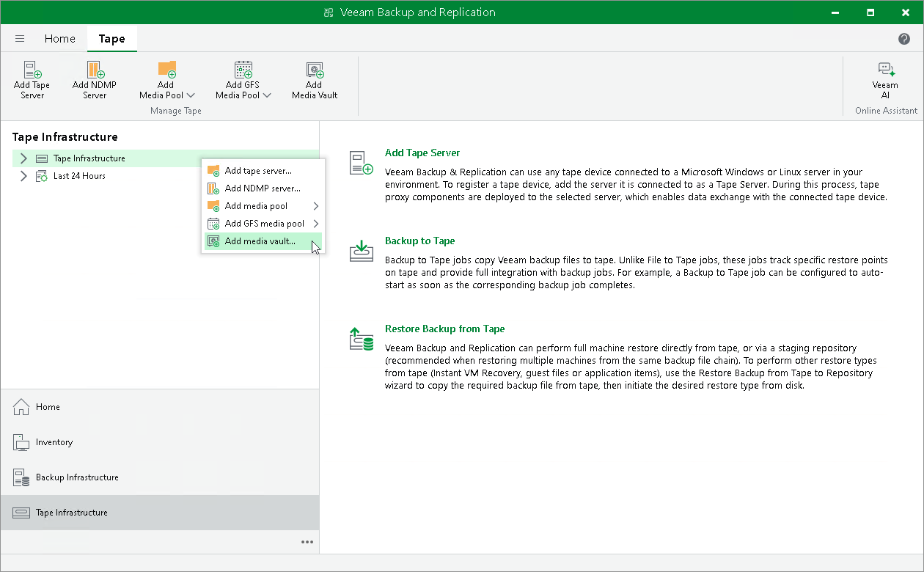Screen dimensions: 924x572
Task: Click the Add Media Vault ribbon label
Action: click(x=315, y=90)
